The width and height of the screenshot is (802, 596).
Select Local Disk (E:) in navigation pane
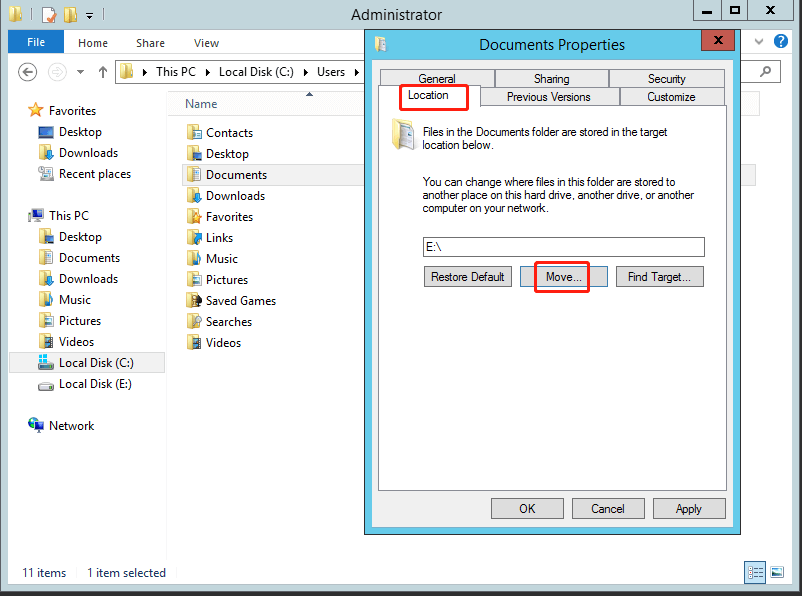tap(94, 384)
